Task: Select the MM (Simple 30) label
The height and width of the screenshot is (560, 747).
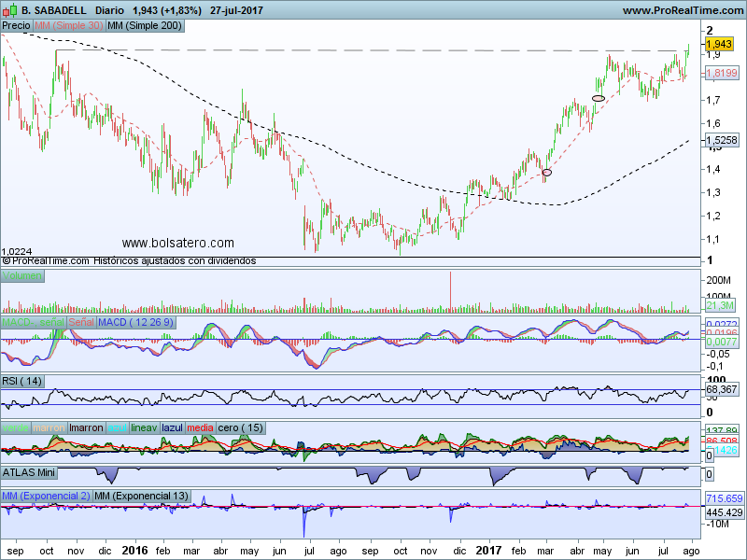Action: [69, 26]
